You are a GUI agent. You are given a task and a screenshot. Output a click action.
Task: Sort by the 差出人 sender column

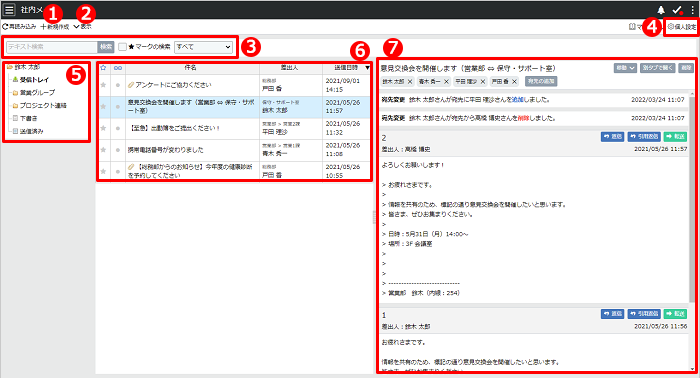point(289,68)
